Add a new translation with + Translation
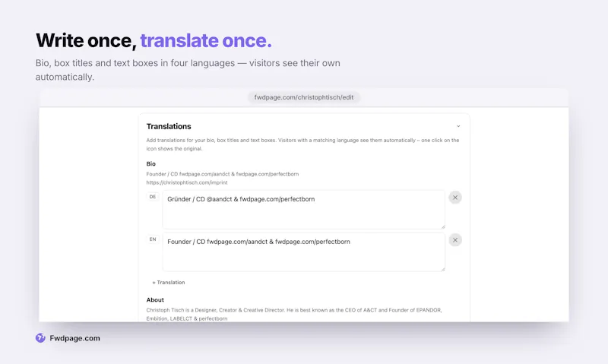Viewport: 608px width, 364px height. pos(169,283)
